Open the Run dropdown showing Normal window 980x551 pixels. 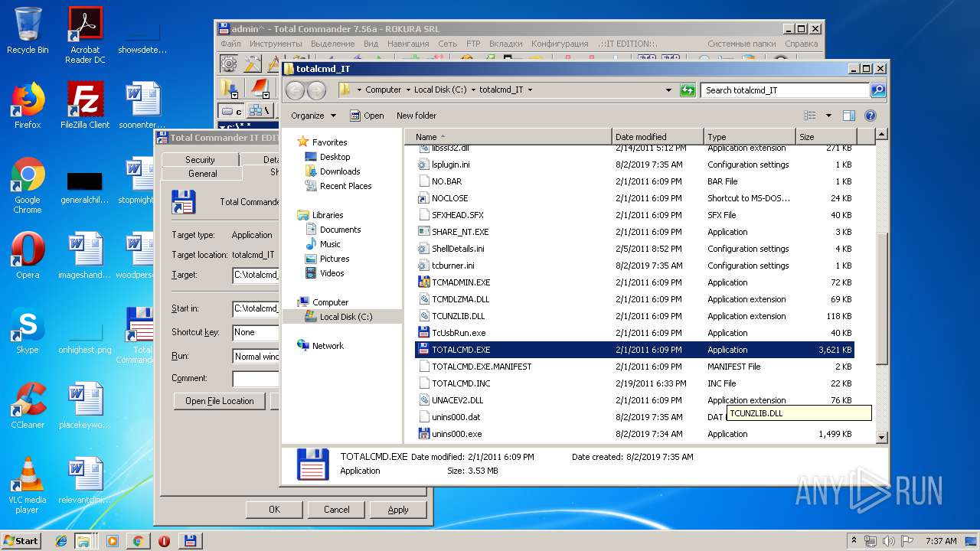point(256,356)
